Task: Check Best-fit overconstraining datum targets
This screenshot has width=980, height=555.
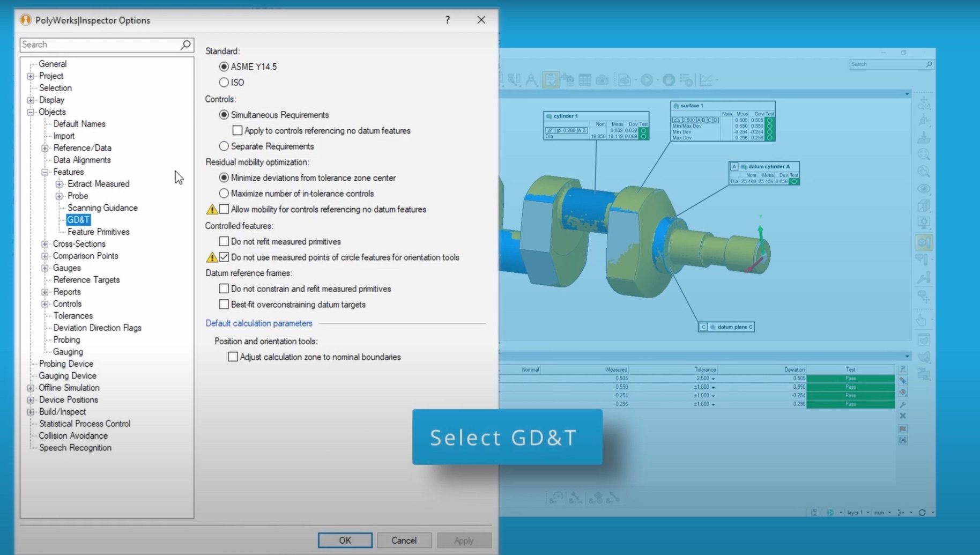Action: (224, 305)
